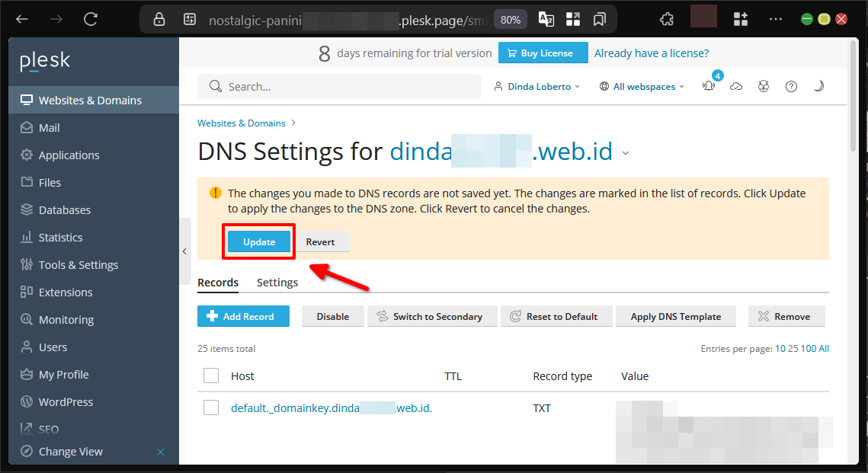Close the Change View option
This screenshot has width=868, height=473.
click(160, 452)
